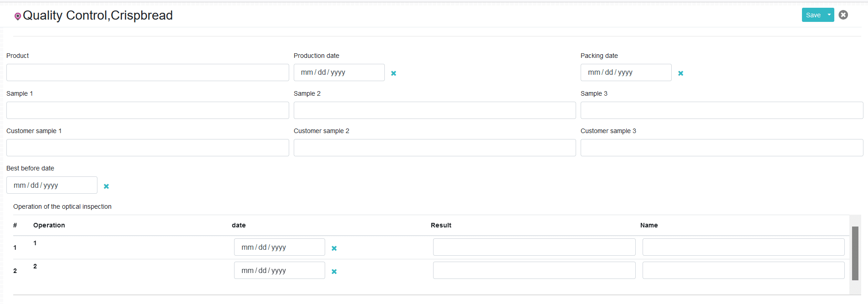Click the Operation column header
The height and width of the screenshot is (304, 868).
[49, 225]
